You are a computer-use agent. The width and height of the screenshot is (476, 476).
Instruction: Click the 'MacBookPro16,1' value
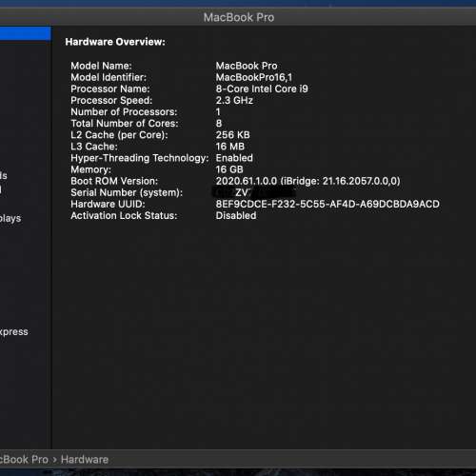pyautogui.click(x=254, y=77)
